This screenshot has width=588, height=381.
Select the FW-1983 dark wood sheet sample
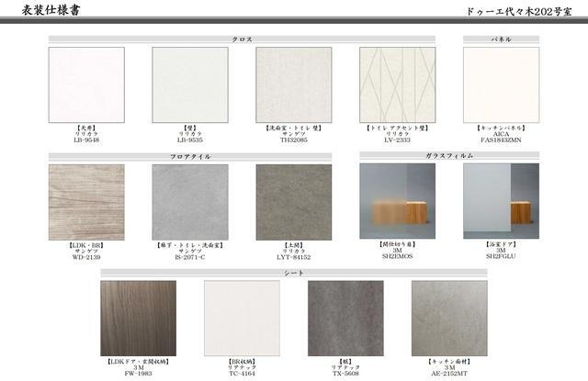[x=138, y=319]
